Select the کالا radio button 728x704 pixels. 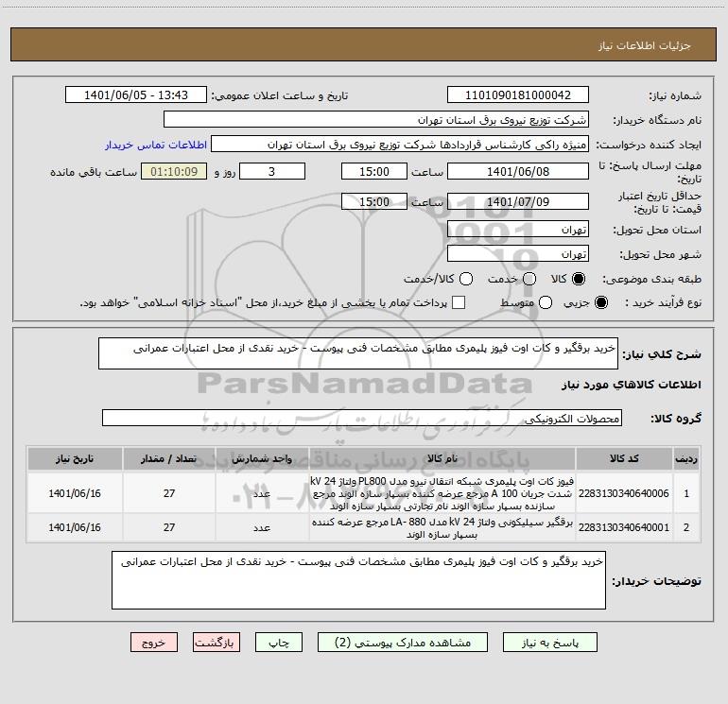pos(579,279)
